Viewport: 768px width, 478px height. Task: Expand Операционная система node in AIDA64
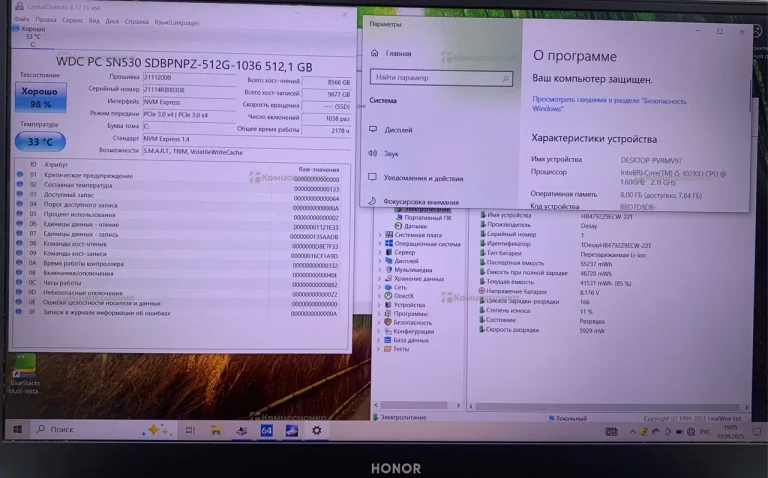click(380, 243)
